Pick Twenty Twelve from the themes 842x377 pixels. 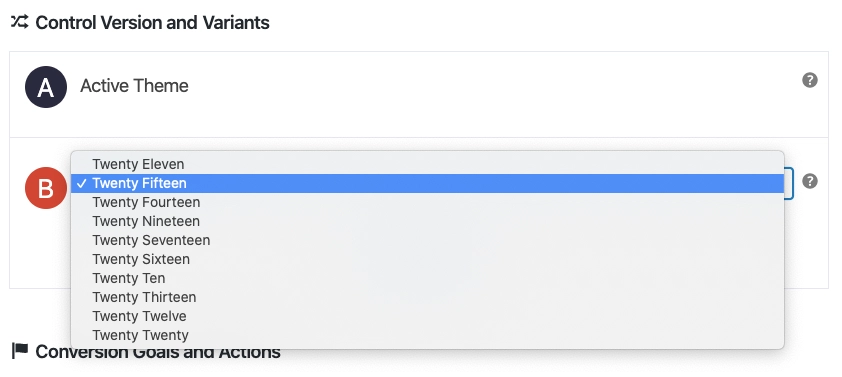tap(427, 316)
